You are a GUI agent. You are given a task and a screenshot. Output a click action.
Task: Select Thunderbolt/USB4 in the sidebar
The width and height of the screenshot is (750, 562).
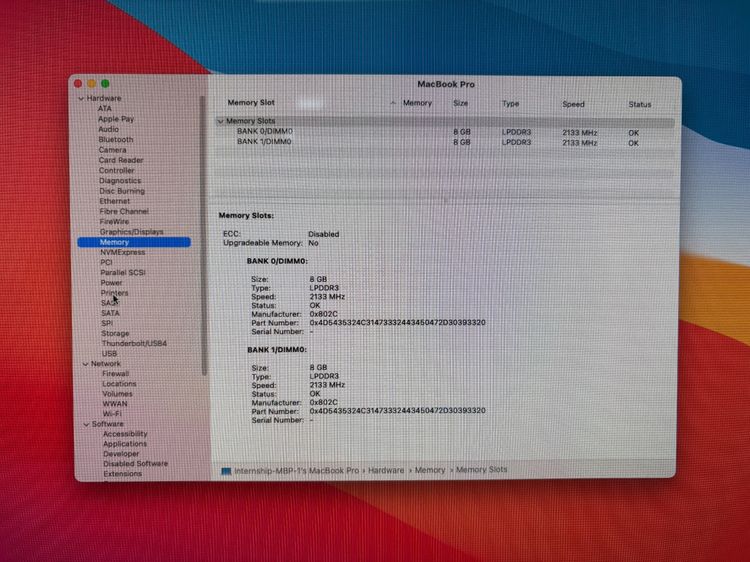[x=134, y=343]
